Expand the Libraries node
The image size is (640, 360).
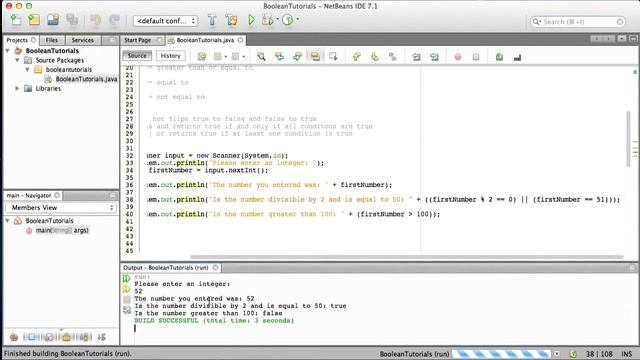pos(17,88)
